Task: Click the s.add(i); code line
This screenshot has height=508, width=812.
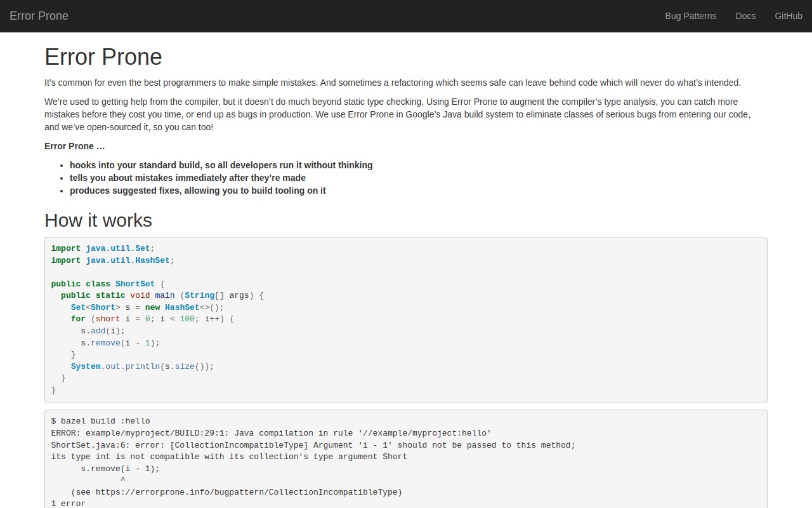Action: coord(103,331)
